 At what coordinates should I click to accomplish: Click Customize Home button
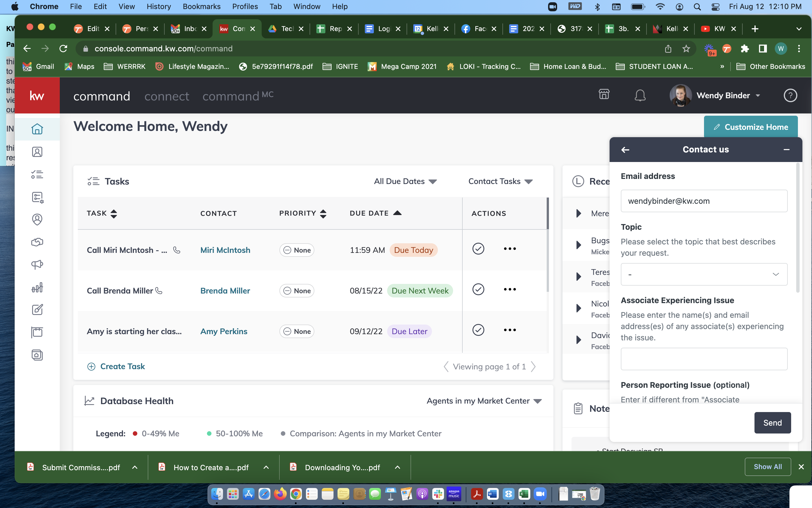coord(751,127)
